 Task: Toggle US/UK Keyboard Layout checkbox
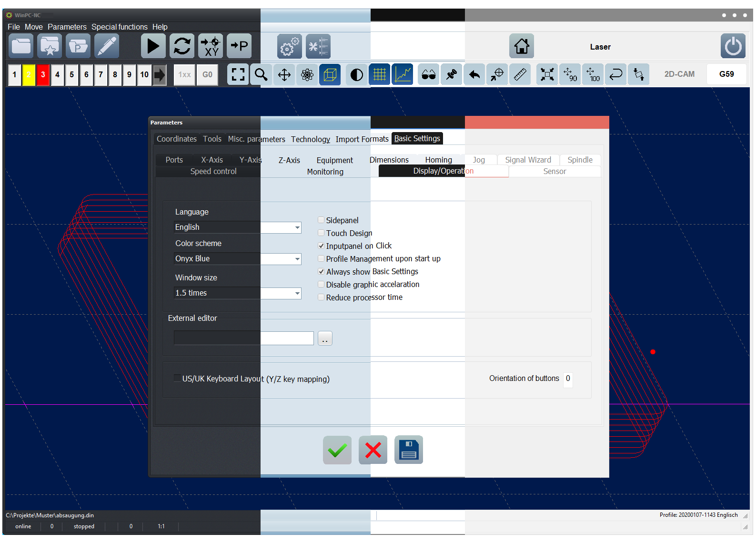point(177,378)
